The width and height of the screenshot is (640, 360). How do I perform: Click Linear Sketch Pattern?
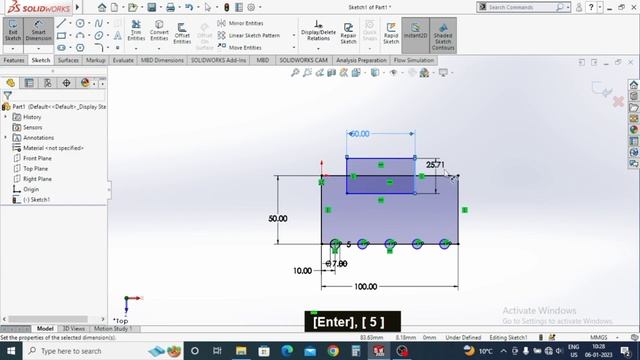pyautogui.click(x=249, y=36)
